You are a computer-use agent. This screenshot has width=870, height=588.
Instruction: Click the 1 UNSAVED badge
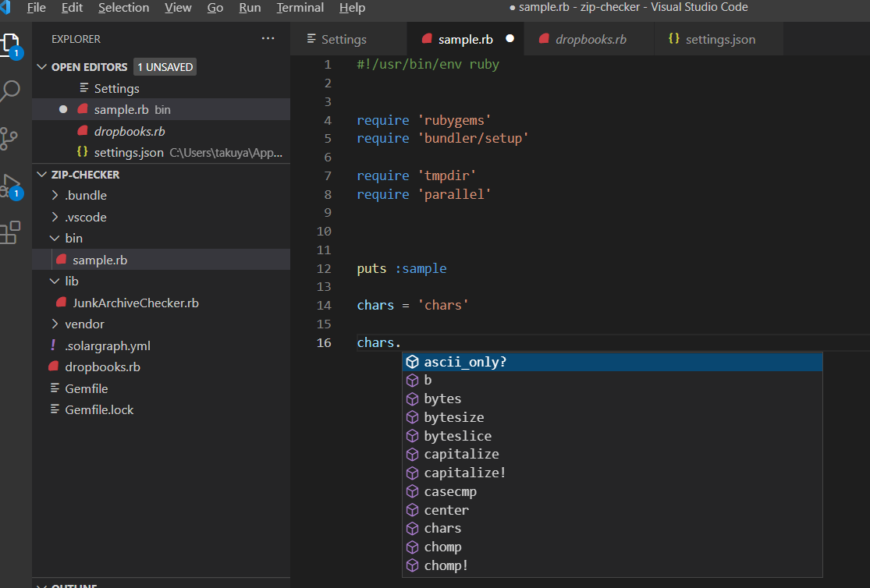coord(165,66)
